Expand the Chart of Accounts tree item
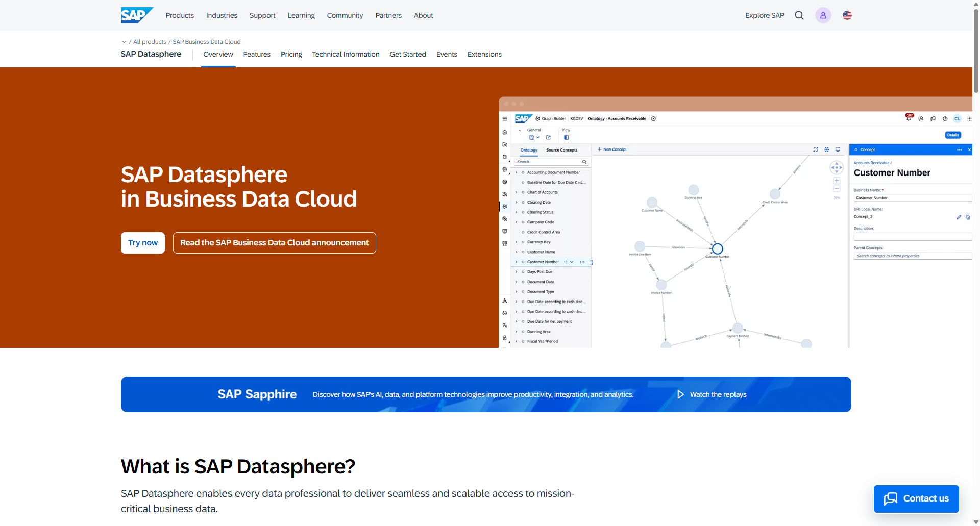Image resolution: width=980 pixels, height=526 pixels. click(x=516, y=192)
